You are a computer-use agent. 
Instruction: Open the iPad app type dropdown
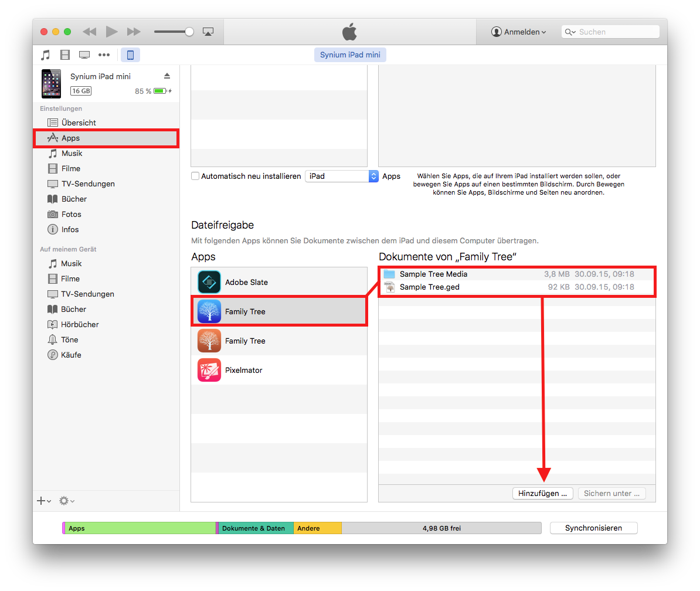[342, 176]
